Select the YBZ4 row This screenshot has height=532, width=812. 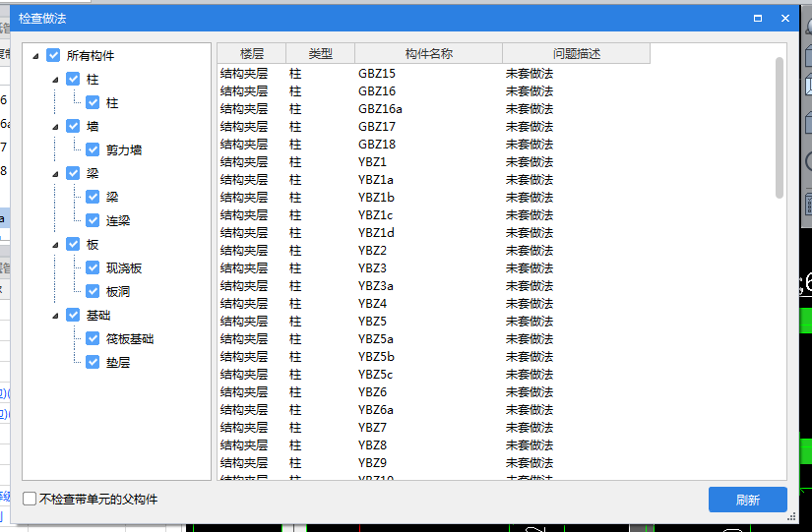[x=434, y=303]
